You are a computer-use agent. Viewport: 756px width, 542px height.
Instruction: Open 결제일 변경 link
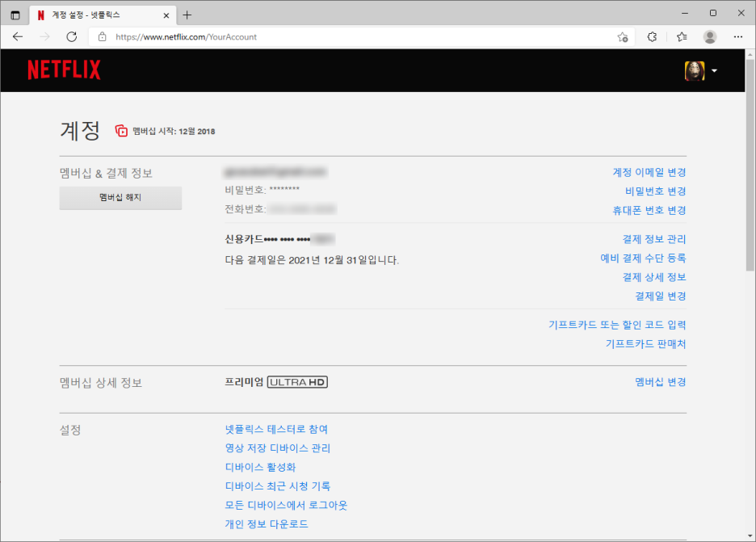[x=660, y=296]
